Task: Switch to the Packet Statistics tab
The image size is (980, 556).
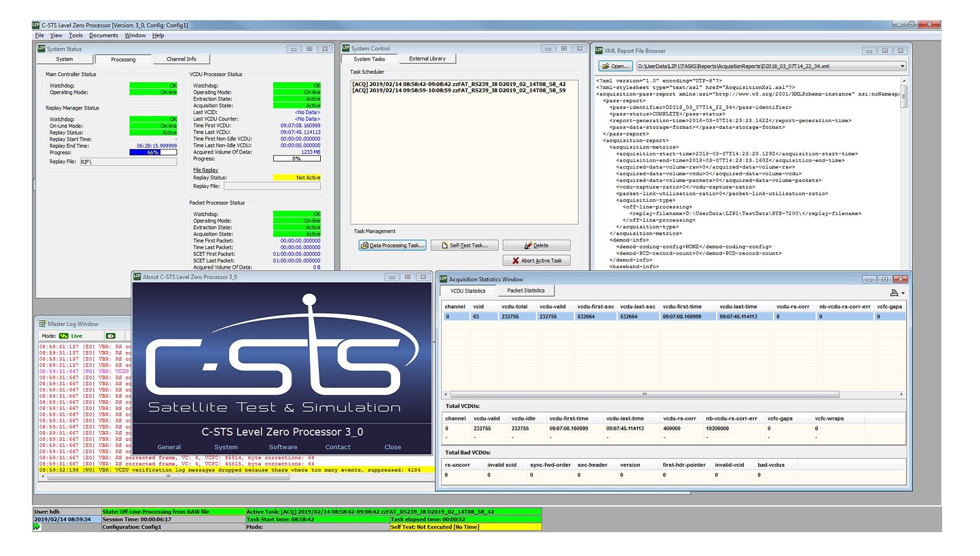Action: click(526, 290)
